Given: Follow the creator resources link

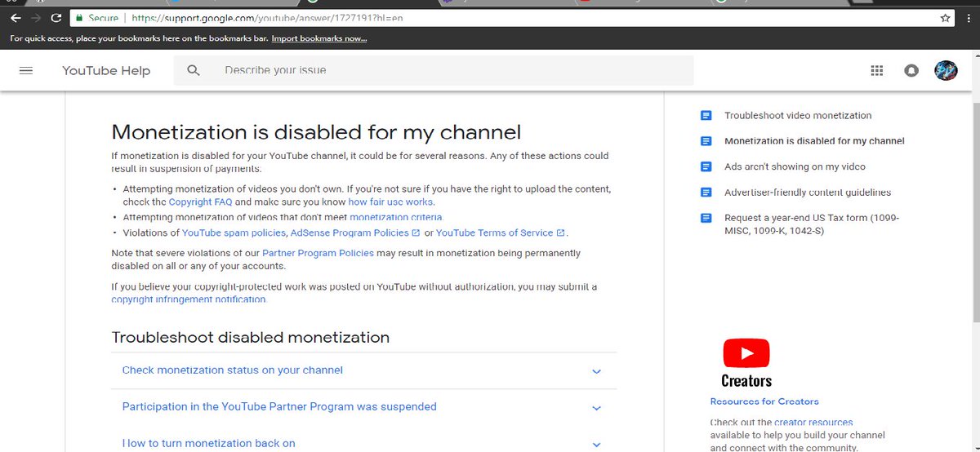Looking at the screenshot, I should click(813, 423).
